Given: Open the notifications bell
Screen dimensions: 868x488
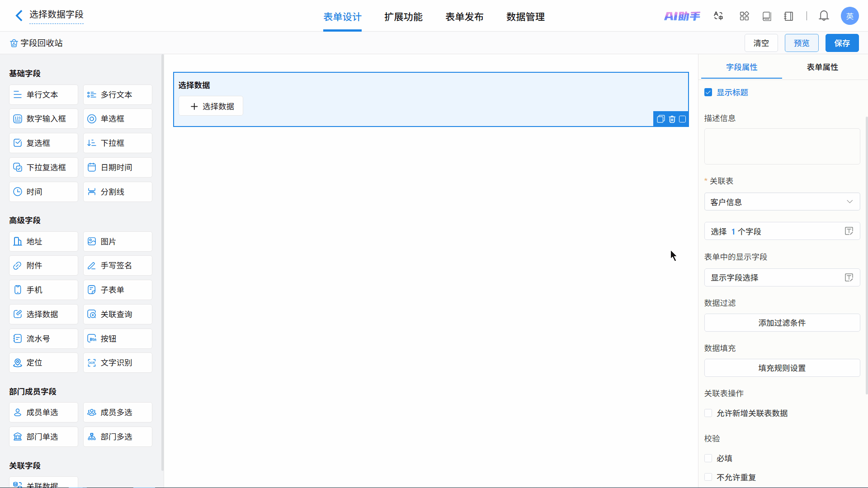Looking at the screenshot, I should pos(824,16).
